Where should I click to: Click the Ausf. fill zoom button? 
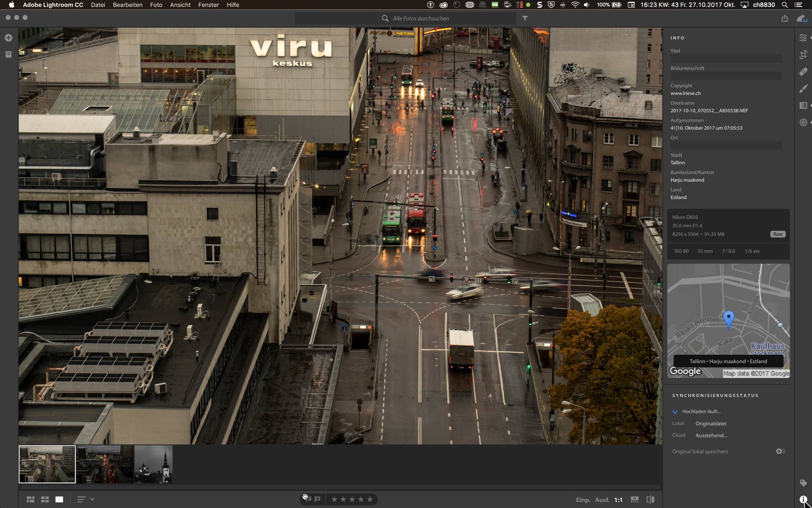(x=602, y=500)
